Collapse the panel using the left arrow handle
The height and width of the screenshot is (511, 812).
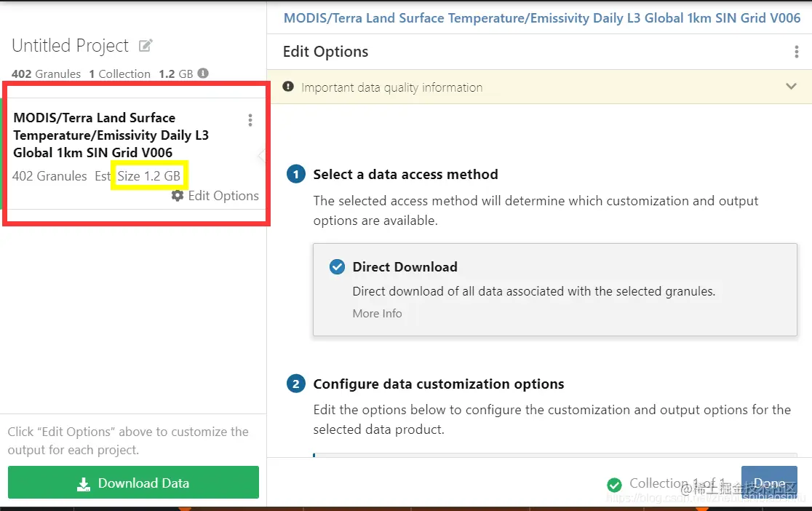pos(262,155)
